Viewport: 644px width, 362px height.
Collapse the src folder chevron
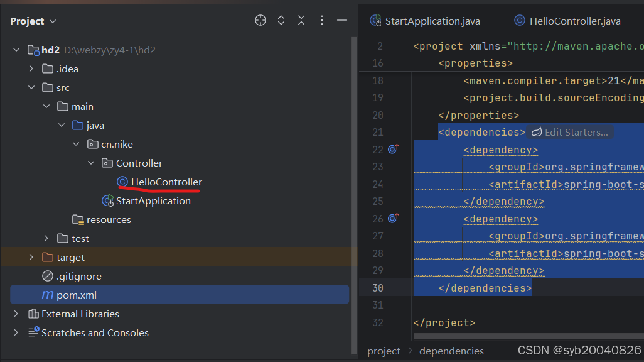[x=31, y=87]
